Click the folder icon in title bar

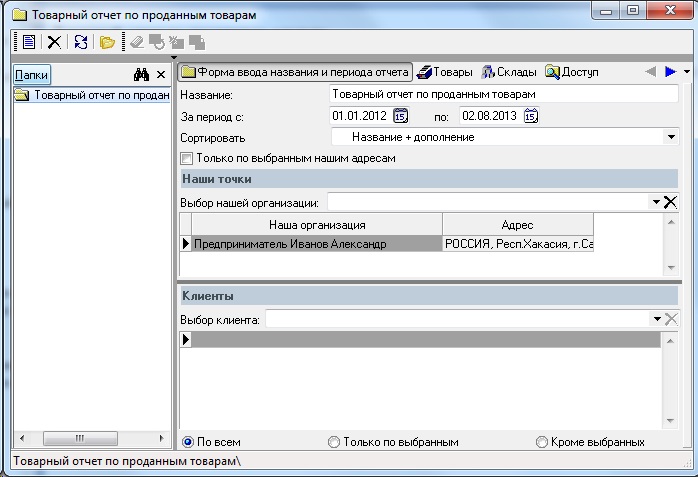coord(19,15)
